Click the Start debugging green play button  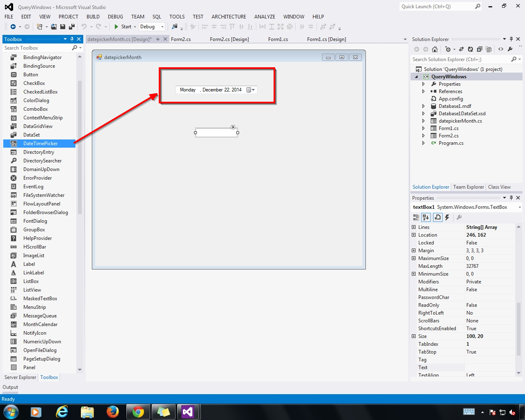[116, 27]
